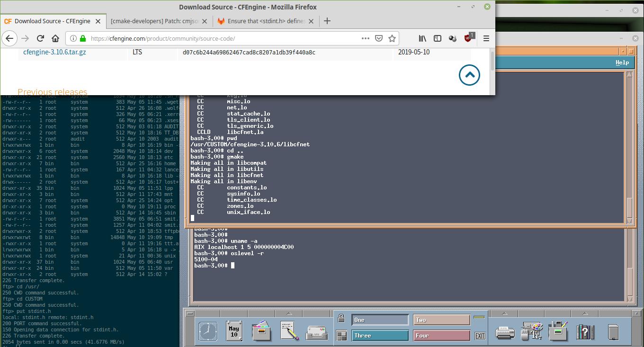Open the Firefox hamburger menu

click(486, 38)
